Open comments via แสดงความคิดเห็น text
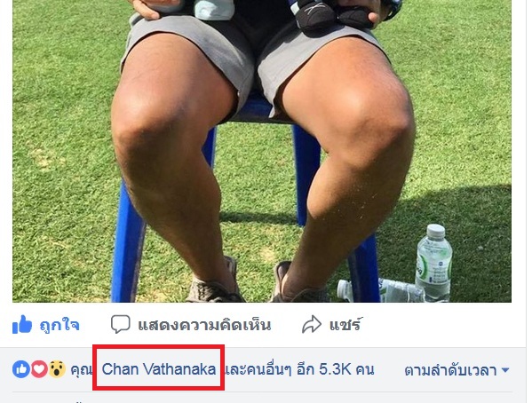Image resolution: width=532 pixels, height=403 pixels. (204, 325)
